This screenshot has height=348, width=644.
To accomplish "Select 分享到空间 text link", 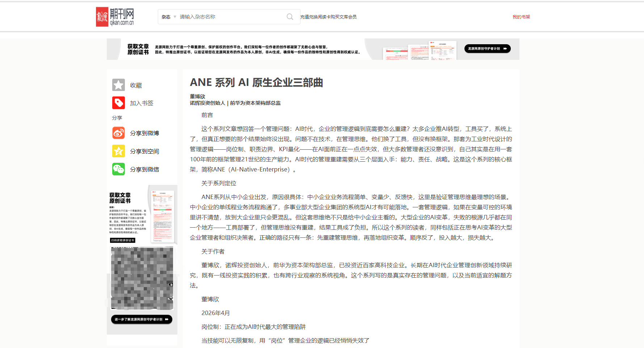I will [144, 151].
